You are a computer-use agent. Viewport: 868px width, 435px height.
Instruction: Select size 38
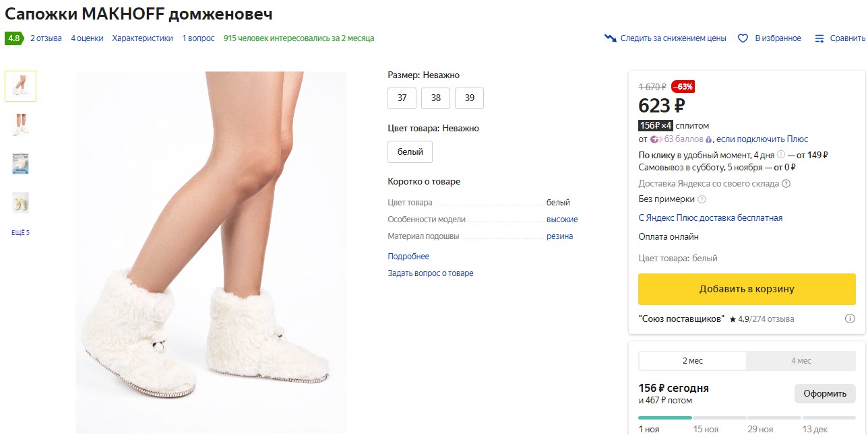pyautogui.click(x=436, y=98)
